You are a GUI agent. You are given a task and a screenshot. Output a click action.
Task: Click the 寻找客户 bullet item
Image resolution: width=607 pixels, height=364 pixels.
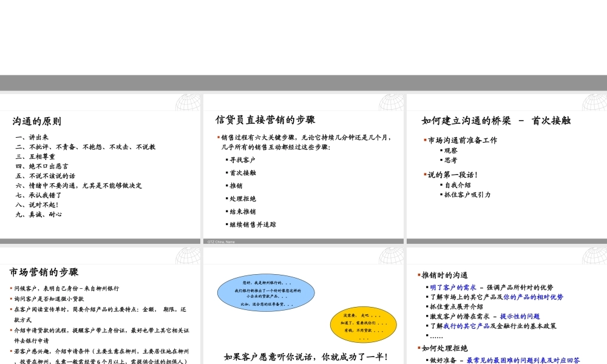pos(242,160)
